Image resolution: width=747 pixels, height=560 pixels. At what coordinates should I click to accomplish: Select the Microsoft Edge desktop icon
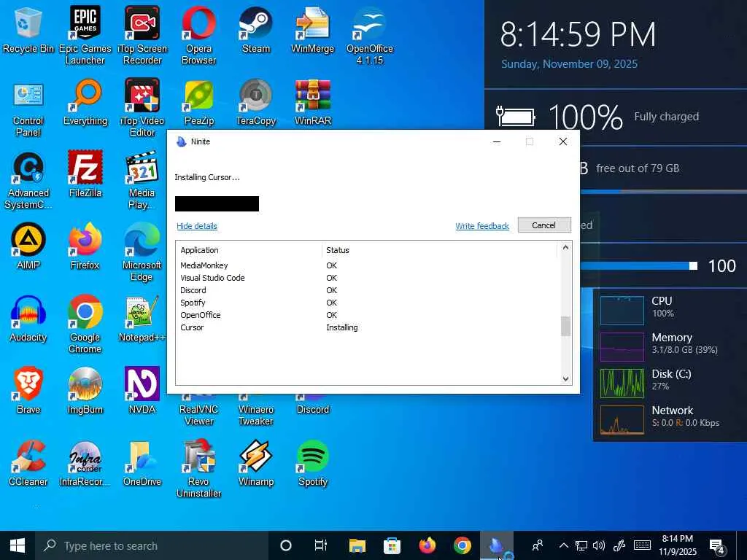coord(142,252)
